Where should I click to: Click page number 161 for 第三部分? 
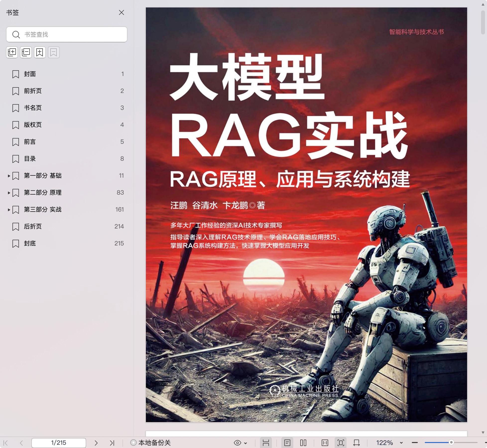pos(120,210)
